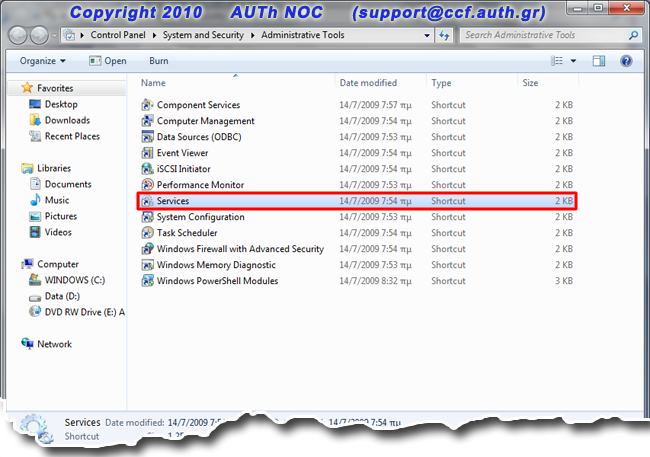650x457 pixels.
Task: Select the Services gear icon in list
Action: [147, 201]
